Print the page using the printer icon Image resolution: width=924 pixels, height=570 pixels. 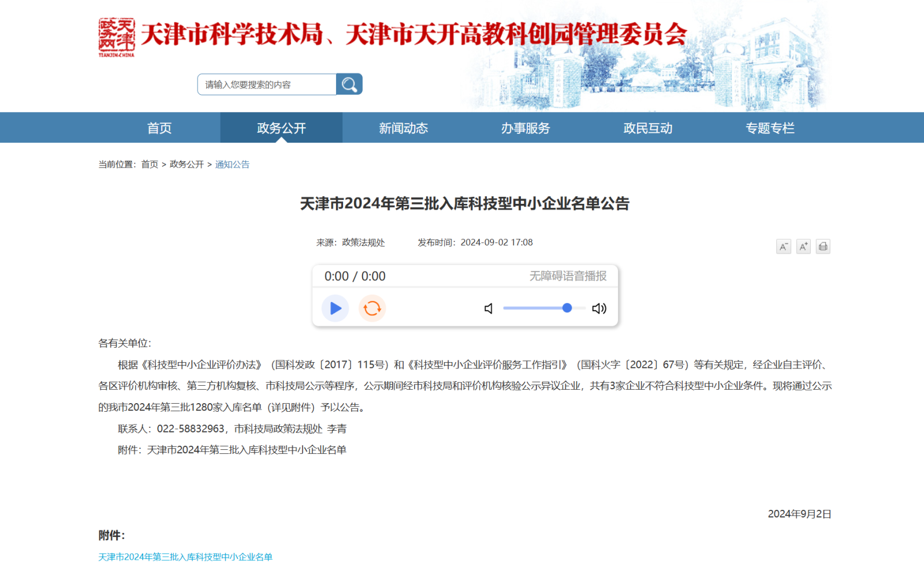[x=823, y=247]
